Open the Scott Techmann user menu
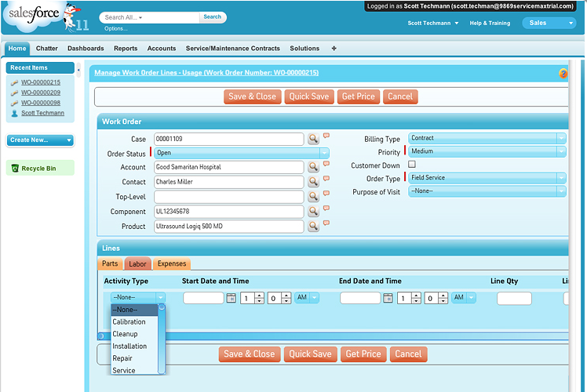The height and width of the screenshot is (392, 587). 433,24
